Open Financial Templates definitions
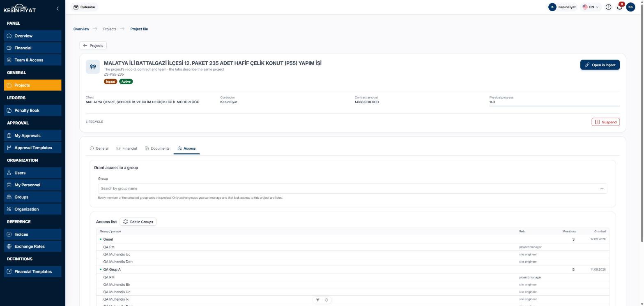The width and height of the screenshot is (644, 306). pyautogui.click(x=32, y=271)
